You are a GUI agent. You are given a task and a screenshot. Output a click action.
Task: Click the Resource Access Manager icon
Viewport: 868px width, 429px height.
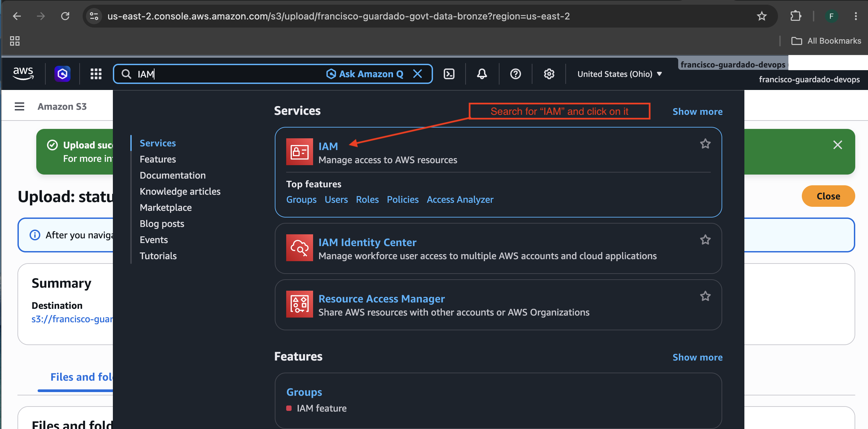pos(299,304)
